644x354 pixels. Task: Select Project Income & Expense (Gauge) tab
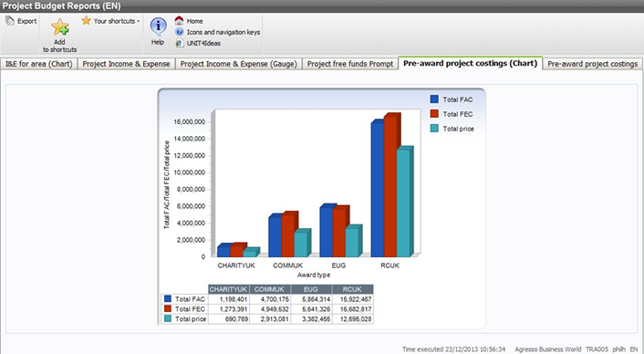point(239,64)
